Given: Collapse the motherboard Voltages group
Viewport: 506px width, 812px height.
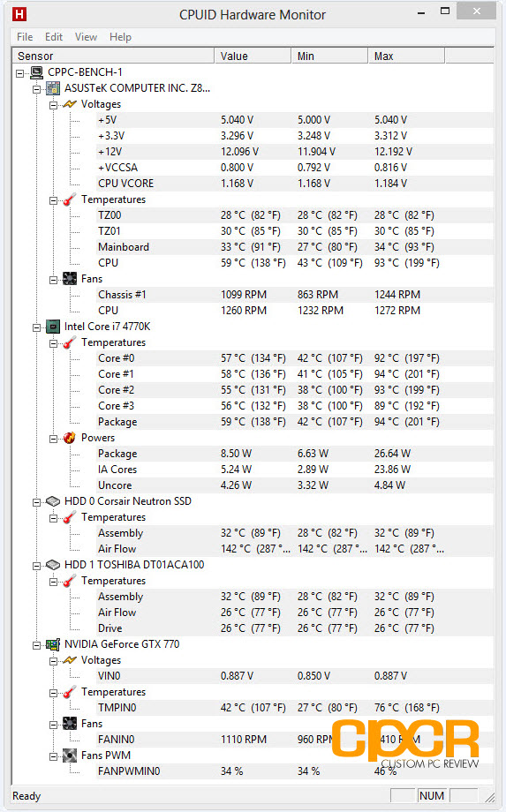Looking at the screenshot, I should click(x=53, y=105).
